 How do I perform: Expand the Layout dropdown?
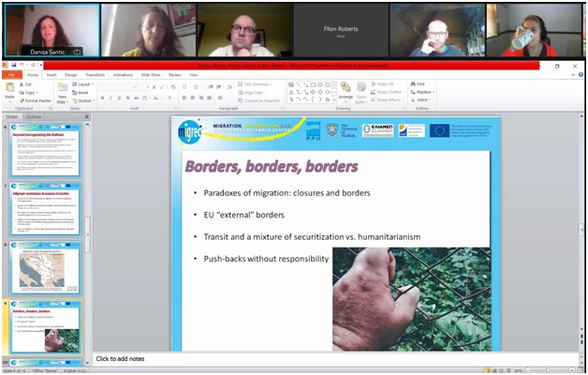[x=83, y=84]
